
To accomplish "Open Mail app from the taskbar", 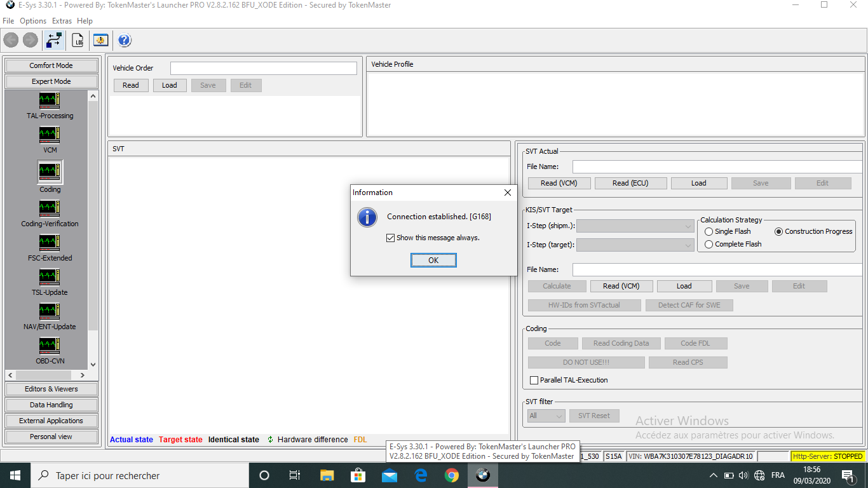I will [389, 475].
